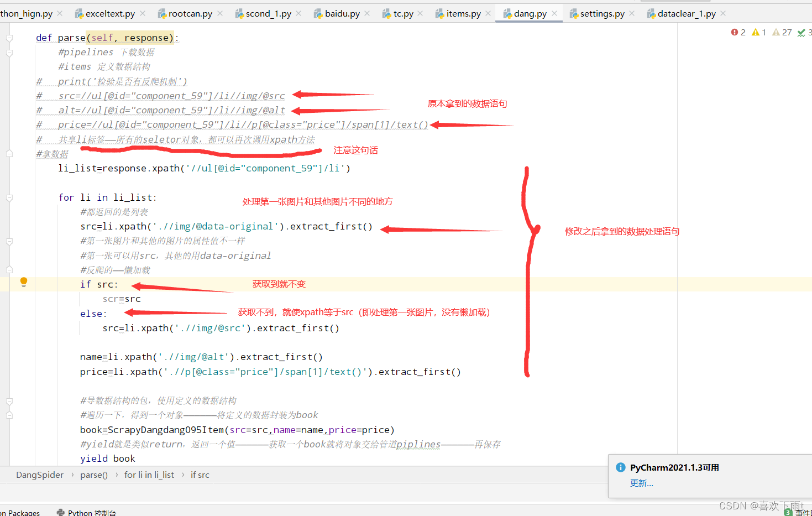Click the parse() breadcrumb
The image size is (812, 516).
94,475
